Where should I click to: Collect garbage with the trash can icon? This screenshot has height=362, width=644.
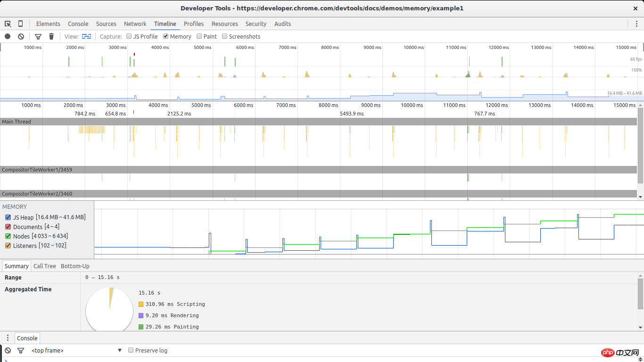[51, 36]
